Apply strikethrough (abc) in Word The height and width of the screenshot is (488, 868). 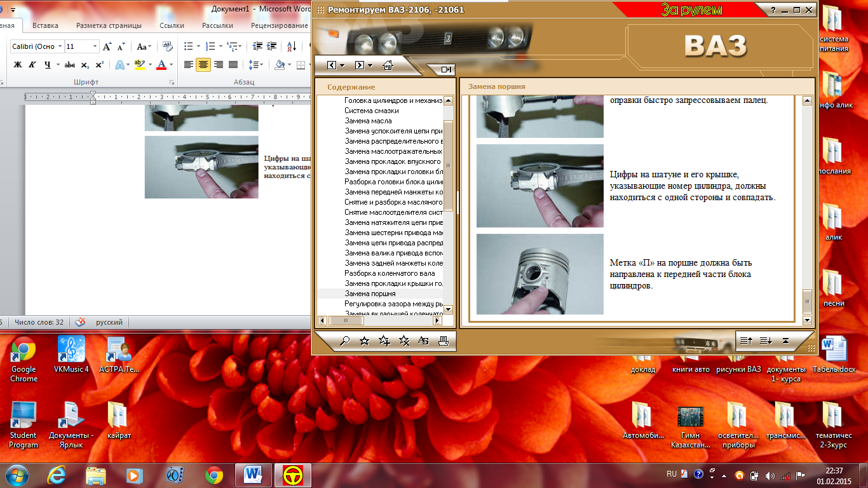71,65
